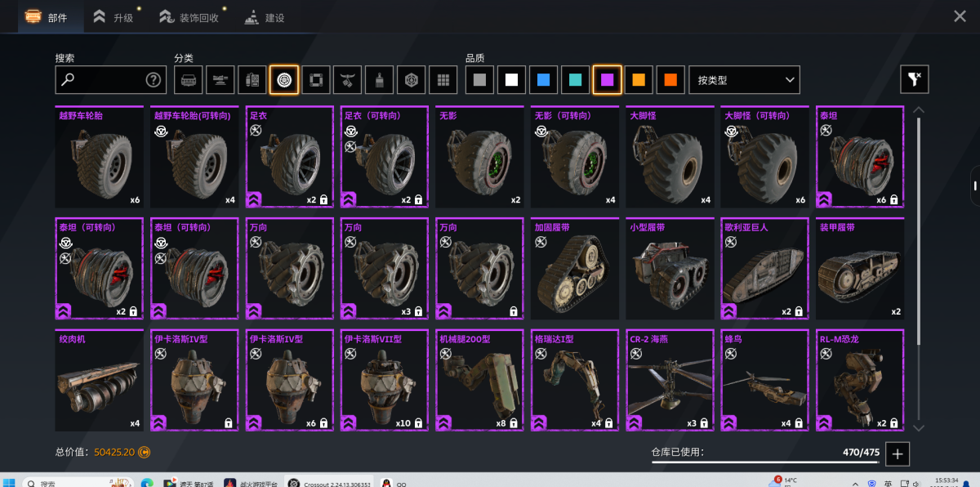Select the 越野车轮胎(可转向) wheel card

[194, 157]
